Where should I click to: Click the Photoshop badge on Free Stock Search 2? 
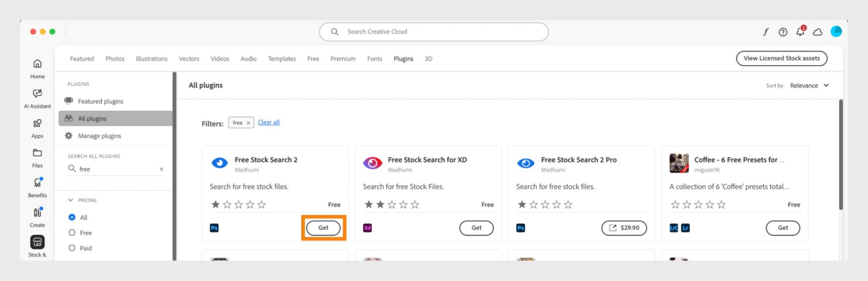214,228
